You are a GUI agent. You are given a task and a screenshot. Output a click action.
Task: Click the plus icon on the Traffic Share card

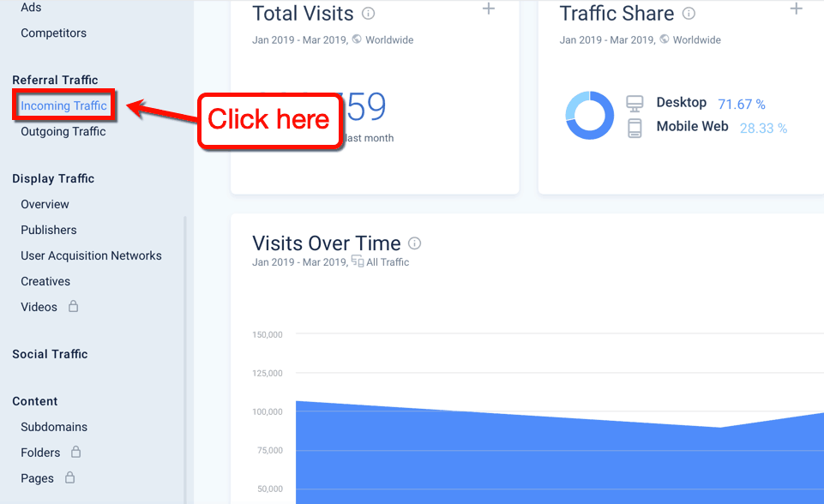click(x=796, y=9)
